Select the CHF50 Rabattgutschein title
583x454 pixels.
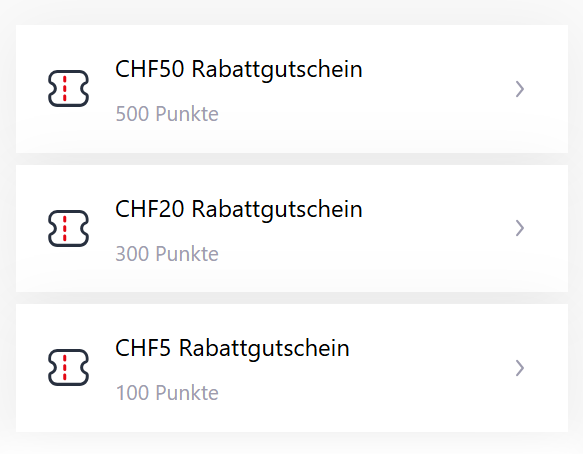click(x=239, y=70)
